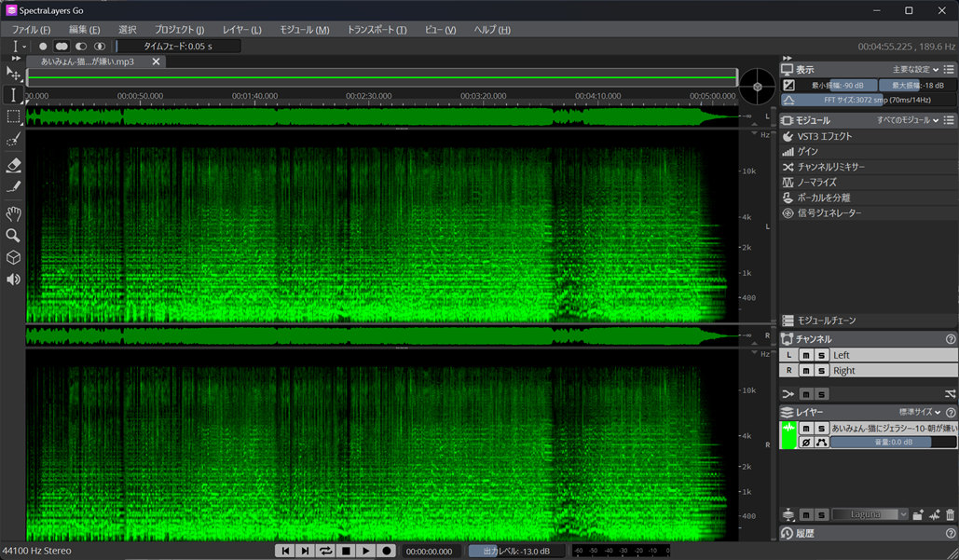Activate the hand pan tool
The height and width of the screenshot is (560, 959).
(13, 213)
